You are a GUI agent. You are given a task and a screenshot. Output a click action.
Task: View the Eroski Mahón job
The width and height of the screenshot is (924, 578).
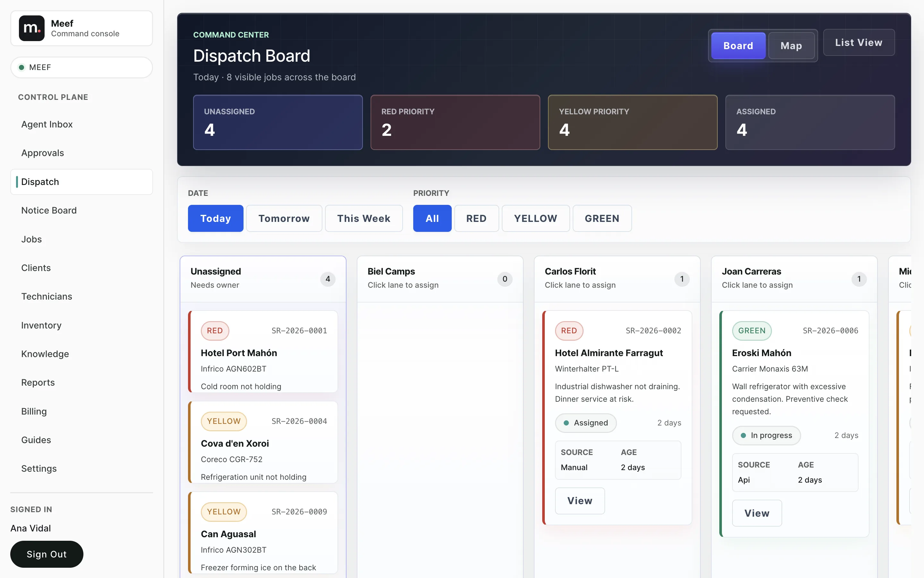coord(757,513)
